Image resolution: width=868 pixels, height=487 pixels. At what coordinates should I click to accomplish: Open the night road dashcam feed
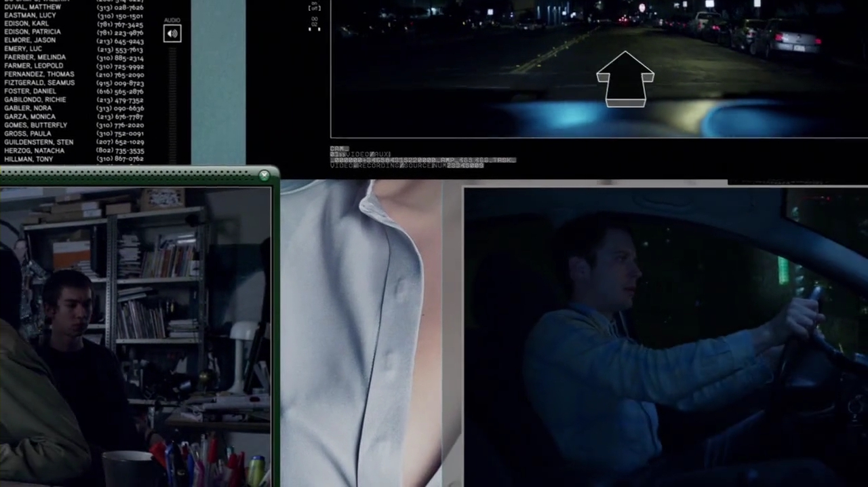[599, 69]
